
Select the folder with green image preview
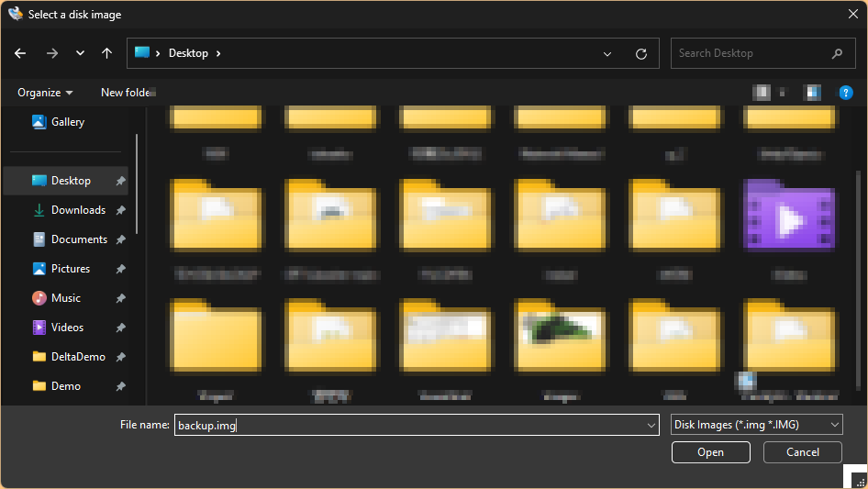[561, 336]
